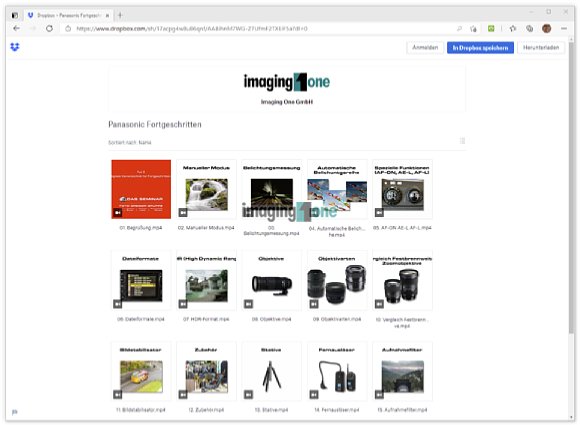Go back with the browser back arrow
Screen dimensions: 580x425
(x=16, y=28)
